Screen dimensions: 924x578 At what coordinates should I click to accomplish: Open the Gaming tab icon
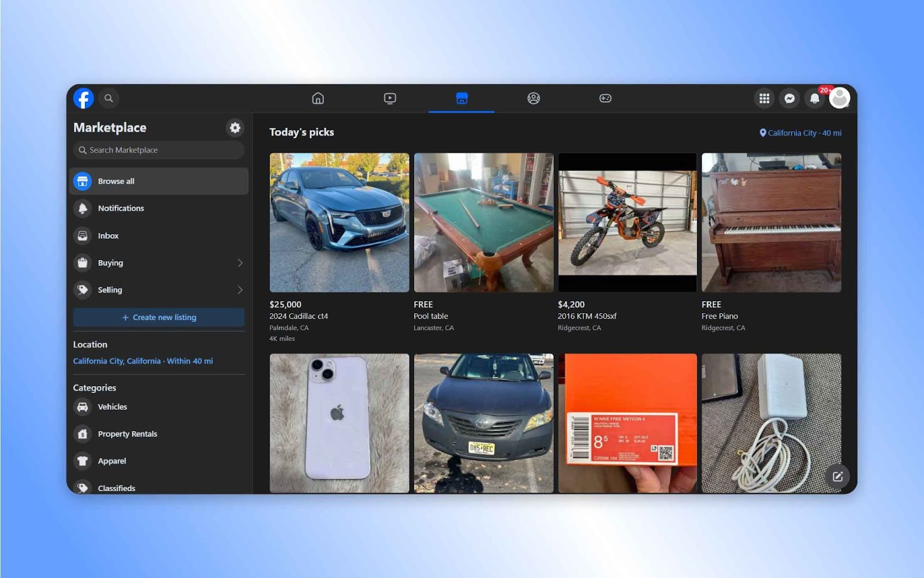(605, 98)
